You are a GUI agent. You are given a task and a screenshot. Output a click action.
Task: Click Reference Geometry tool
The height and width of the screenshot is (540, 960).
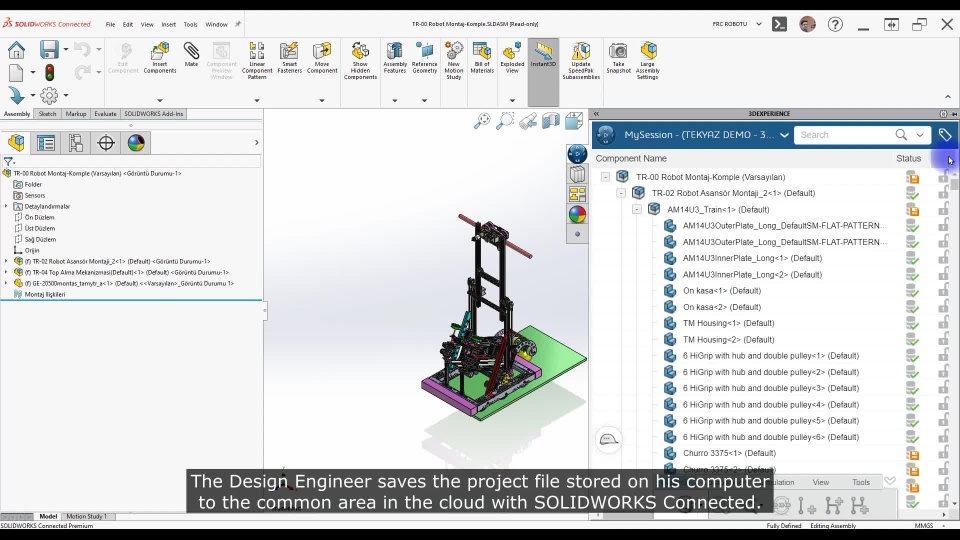[424, 58]
